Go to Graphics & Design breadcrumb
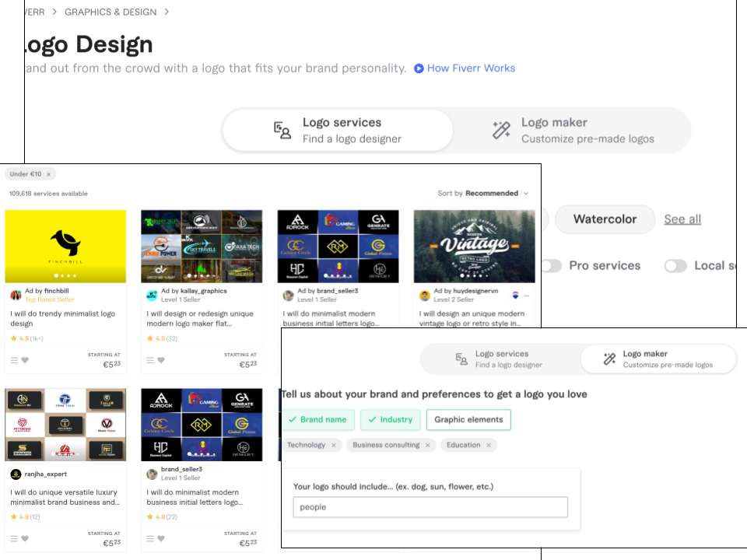The height and width of the screenshot is (560, 747). 110,12
